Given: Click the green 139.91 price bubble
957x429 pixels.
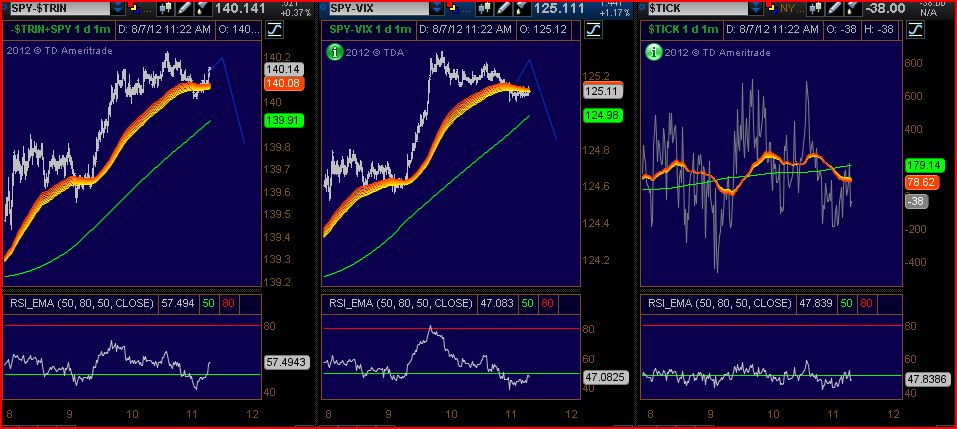Looking at the screenshot, I should [284, 120].
